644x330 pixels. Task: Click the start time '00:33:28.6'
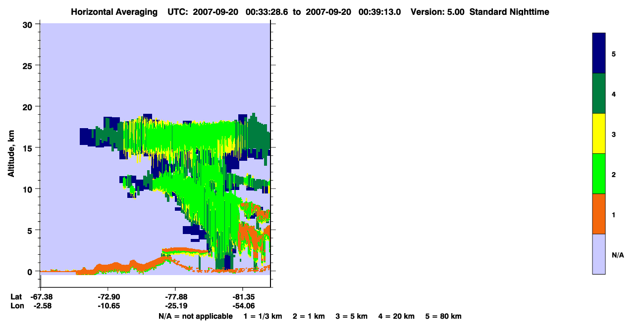(x=267, y=12)
